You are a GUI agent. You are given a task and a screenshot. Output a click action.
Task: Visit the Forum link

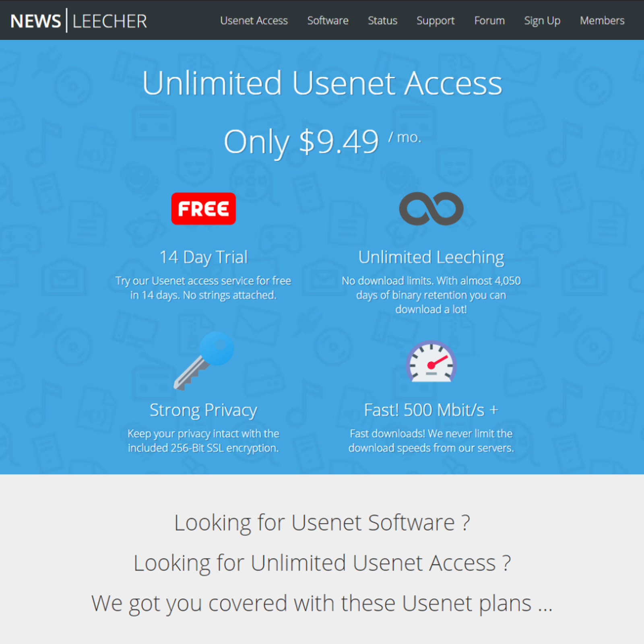click(x=489, y=21)
